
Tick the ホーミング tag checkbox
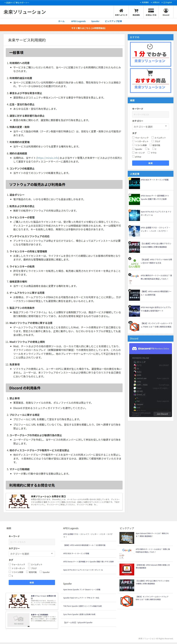[133, 153]
